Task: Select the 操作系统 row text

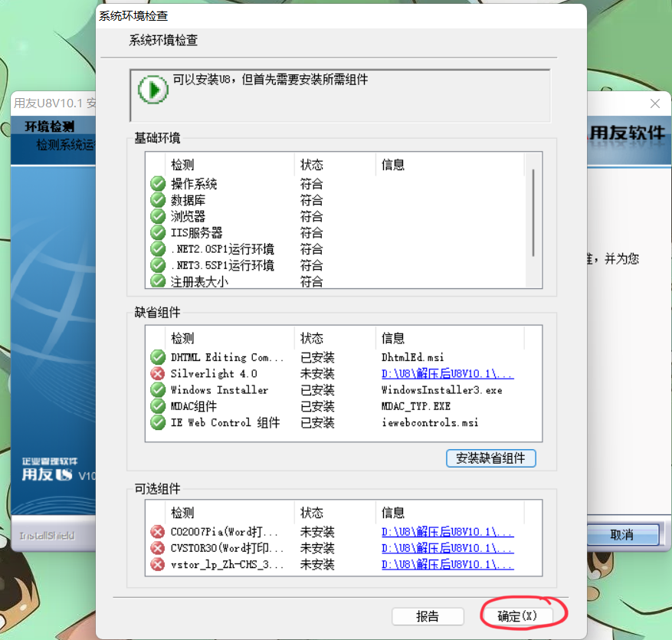Action: tap(194, 184)
